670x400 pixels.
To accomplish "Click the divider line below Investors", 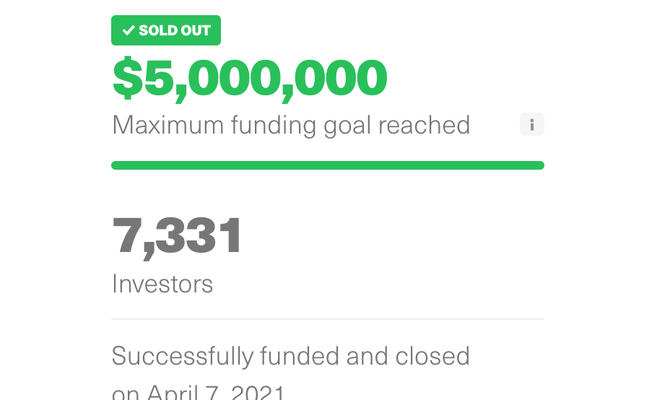I will pos(328,319).
